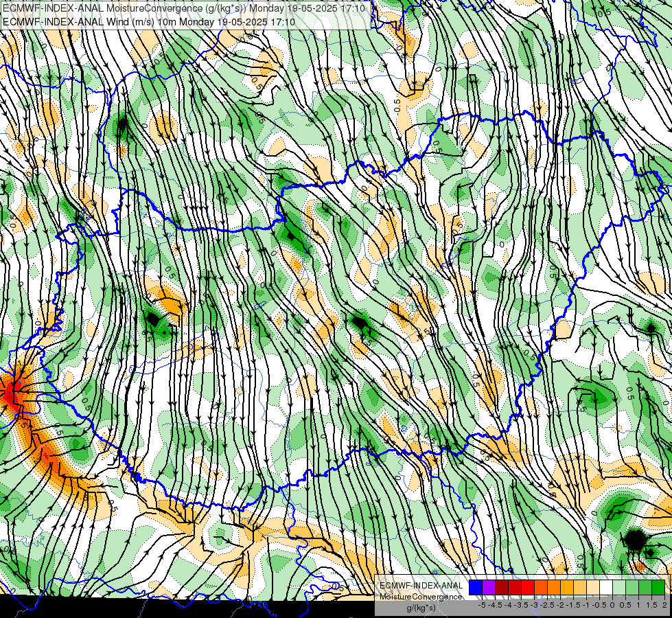Select the legend swatch between -3 and -2.5
Viewport: 672px width, 618px height.
541,588
